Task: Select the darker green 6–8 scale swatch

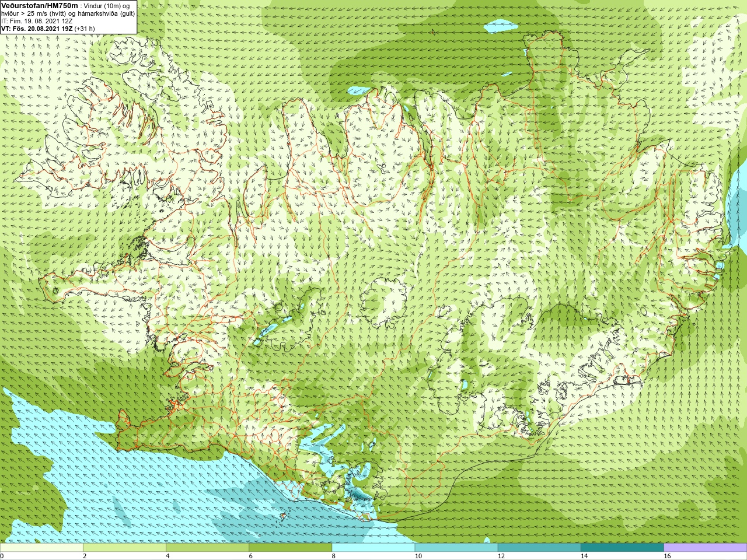Action: [290, 548]
